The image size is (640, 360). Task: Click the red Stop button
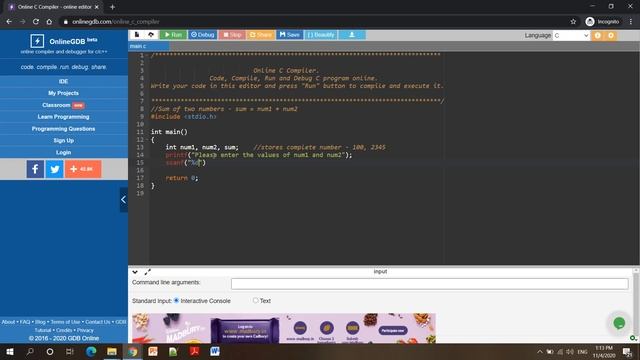[x=232, y=35]
